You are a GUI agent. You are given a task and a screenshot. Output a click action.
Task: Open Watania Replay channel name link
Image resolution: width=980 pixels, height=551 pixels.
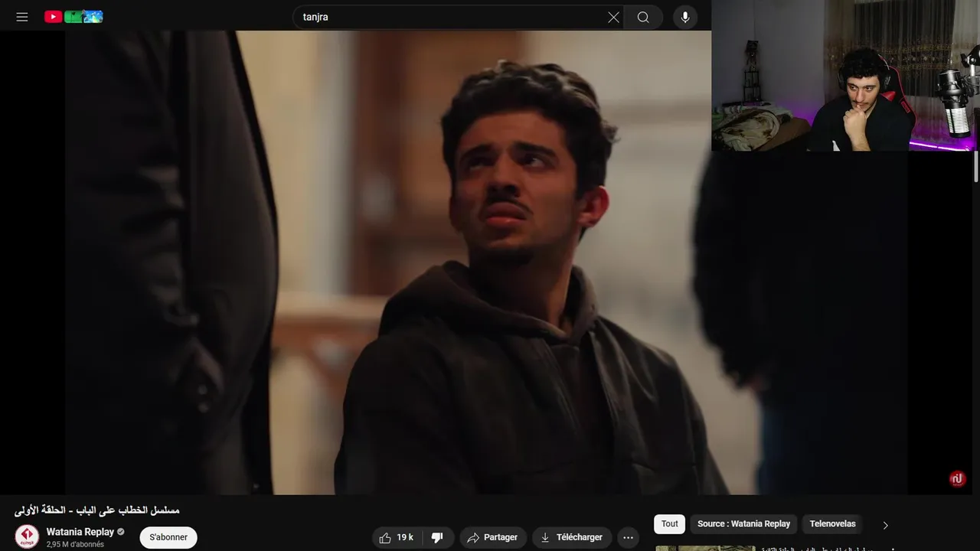(x=80, y=532)
